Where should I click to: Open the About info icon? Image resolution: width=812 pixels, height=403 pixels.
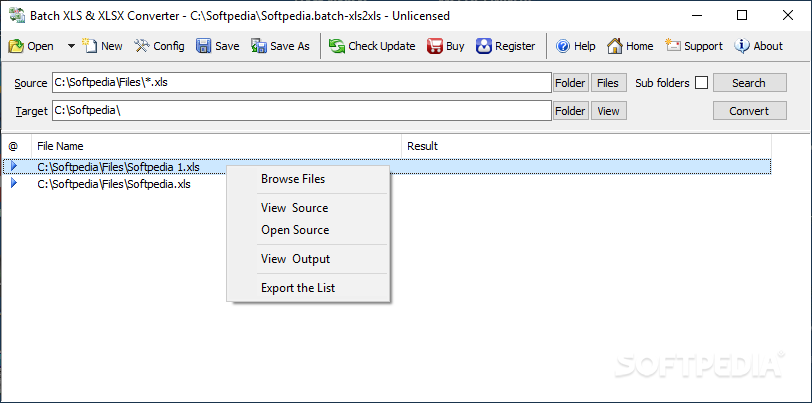pyautogui.click(x=742, y=46)
